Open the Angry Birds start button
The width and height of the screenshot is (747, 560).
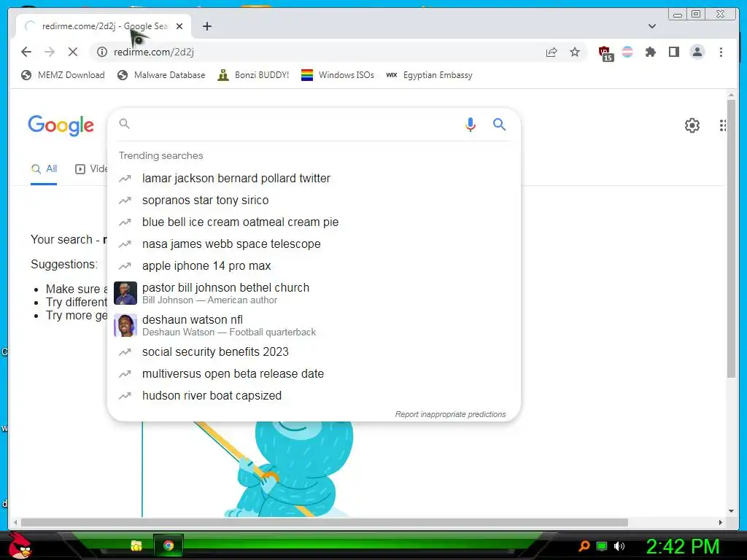coord(20,545)
